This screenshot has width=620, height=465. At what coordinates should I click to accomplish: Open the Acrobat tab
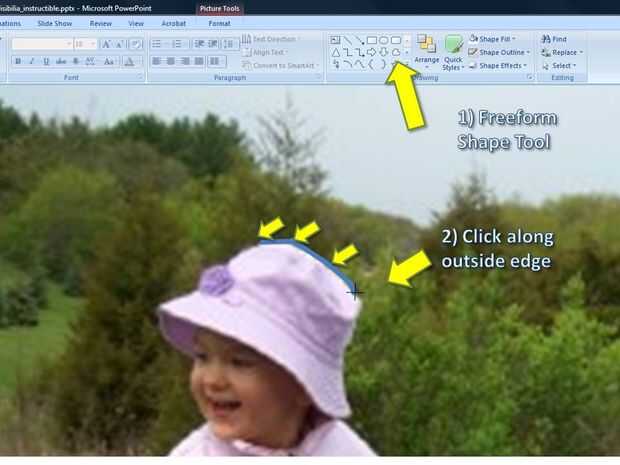coord(174,23)
